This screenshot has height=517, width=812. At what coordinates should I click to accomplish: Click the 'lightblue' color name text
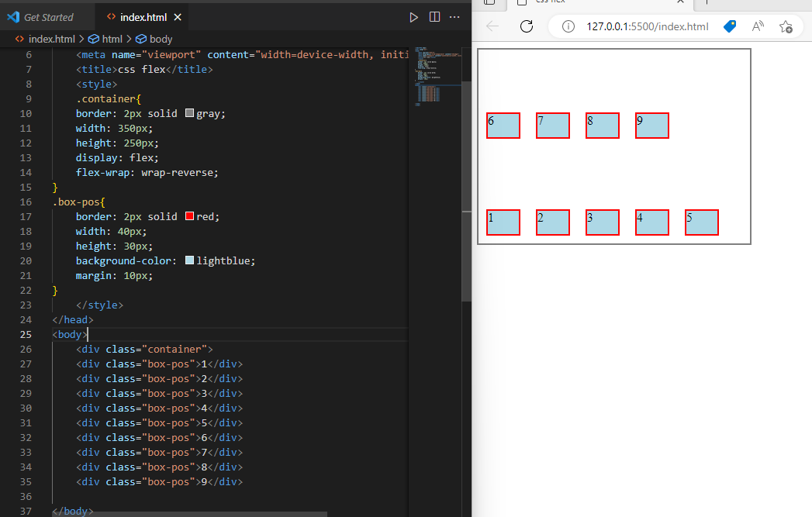(x=223, y=261)
